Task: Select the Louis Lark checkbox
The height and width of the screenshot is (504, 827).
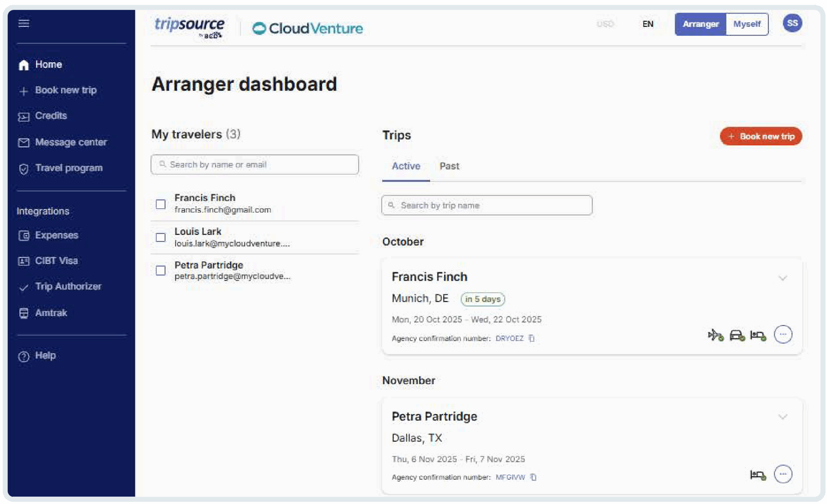Action: pyautogui.click(x=161, y=237)
